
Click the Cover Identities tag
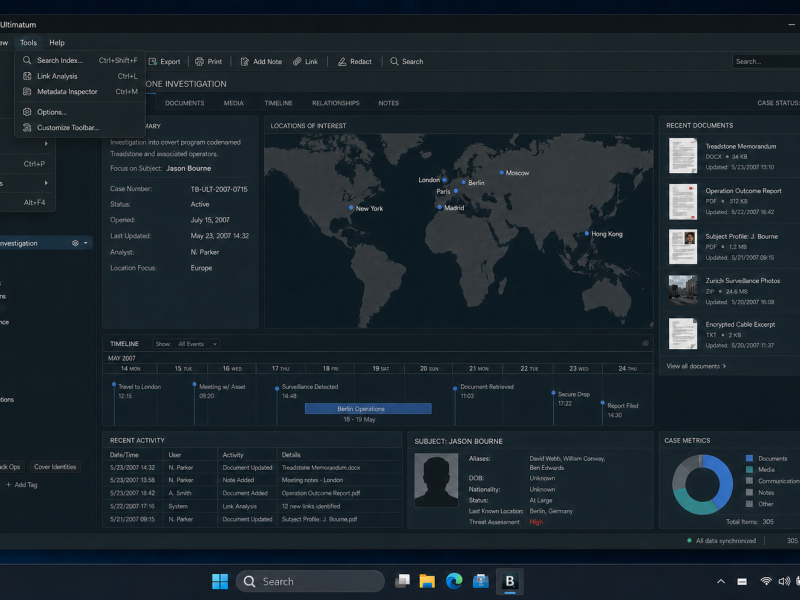click(55, 467)
